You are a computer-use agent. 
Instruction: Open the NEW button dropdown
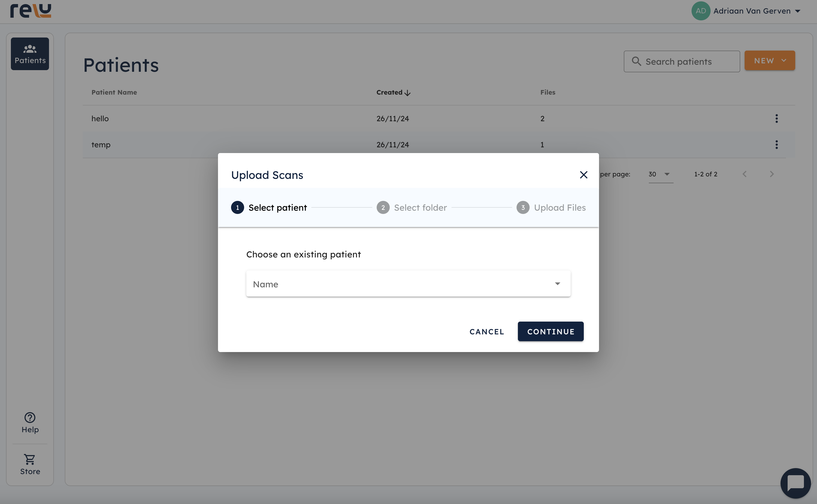point(769,61)
